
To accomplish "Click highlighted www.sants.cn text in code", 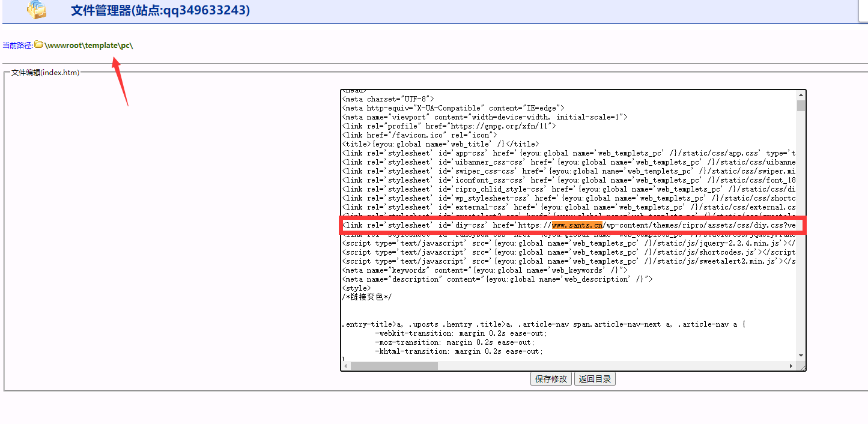I will (577, 225).
